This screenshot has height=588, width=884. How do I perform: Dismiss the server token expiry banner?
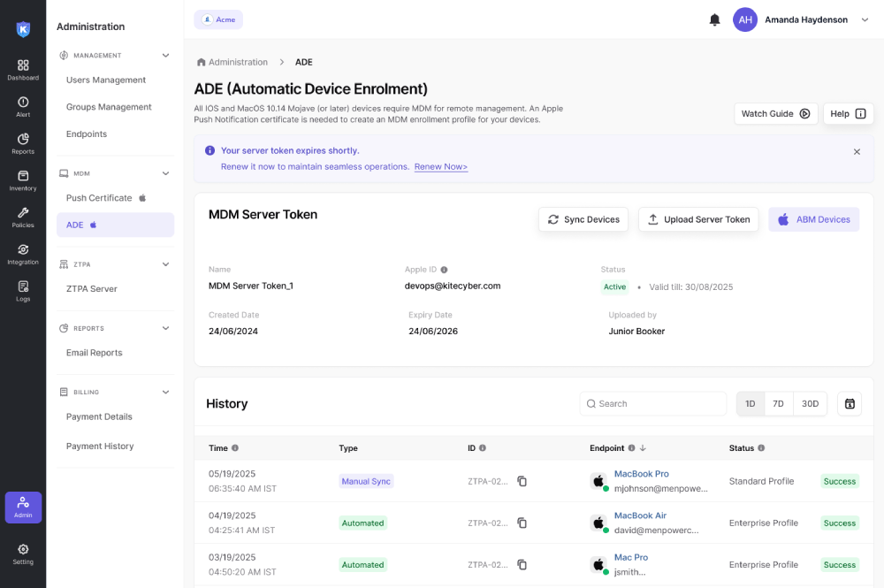tap(857, 151)
